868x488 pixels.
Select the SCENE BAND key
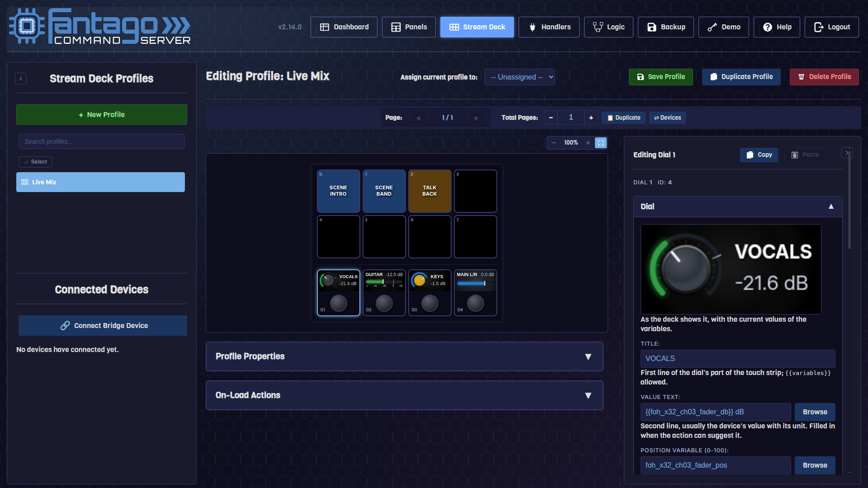pyautogui.click(x=384, y=191)
